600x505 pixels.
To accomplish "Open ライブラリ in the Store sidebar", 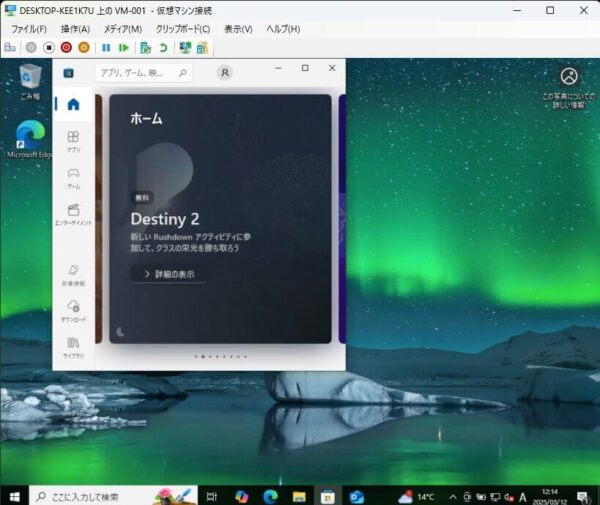I will (x=73, y=347).
